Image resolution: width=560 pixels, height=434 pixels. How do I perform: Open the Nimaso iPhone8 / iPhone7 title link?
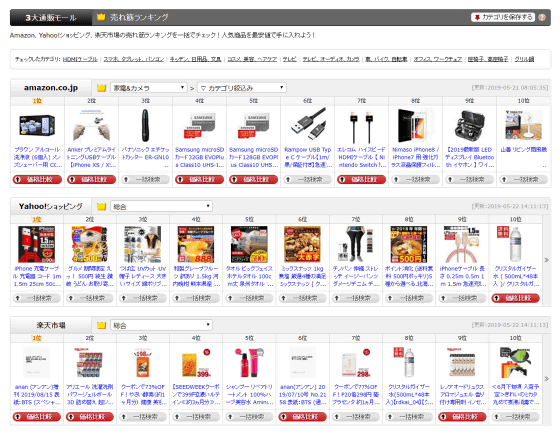416,157
